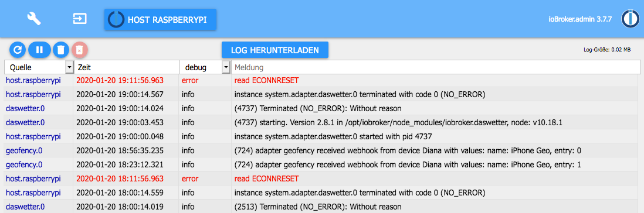The height and width of the screenshot is (213, 644).
Task: Open HOST RASPBERRYPI button
Action: tap(160, 20)
